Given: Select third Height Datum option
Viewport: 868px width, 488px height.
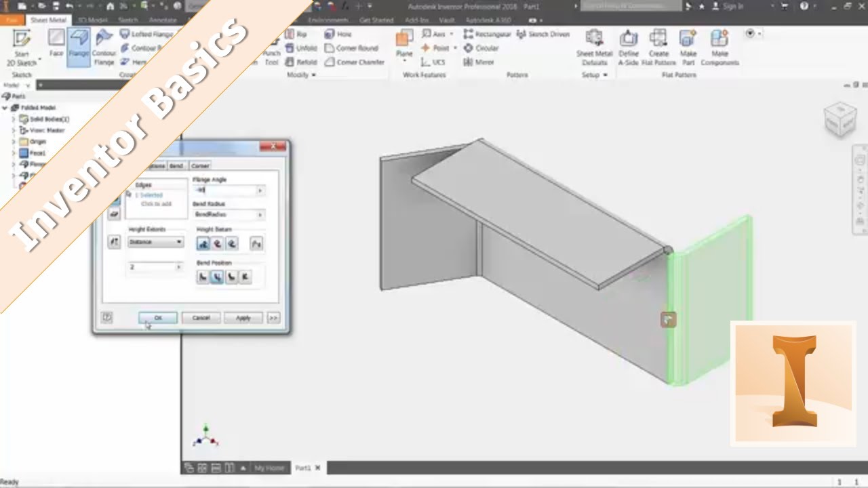Looking at the screenshot, I should [232, 243].
